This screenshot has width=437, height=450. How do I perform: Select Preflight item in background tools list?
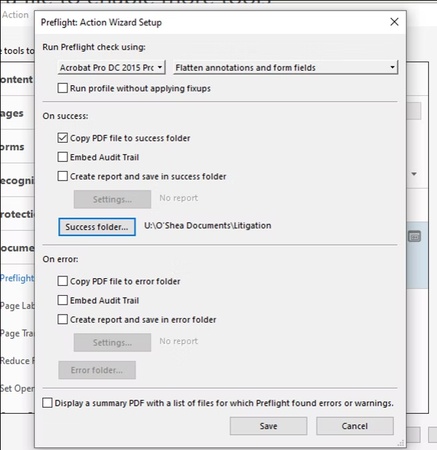pos(17,278)
